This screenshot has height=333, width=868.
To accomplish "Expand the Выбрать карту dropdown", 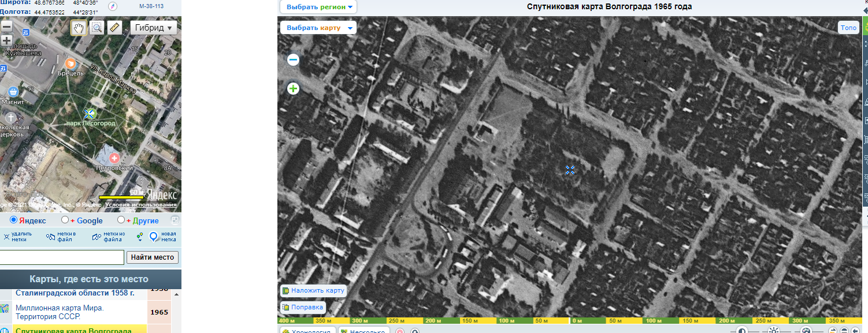I will 318,28.
